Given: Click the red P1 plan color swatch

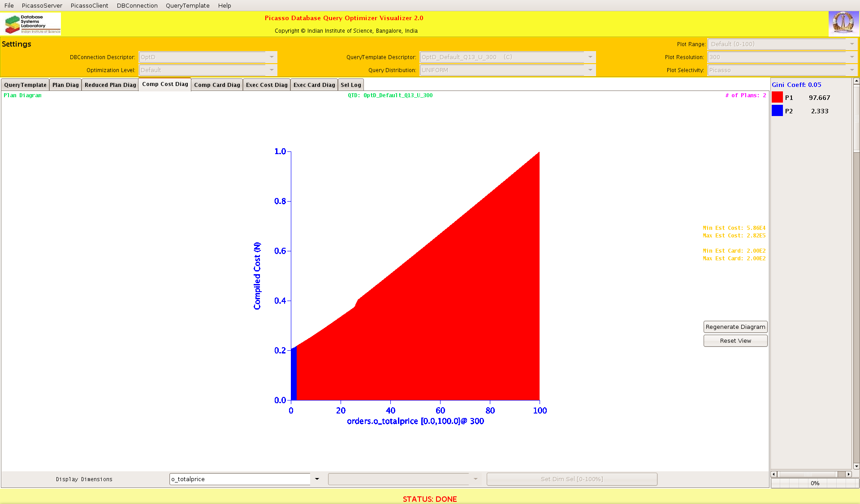Looking at the screenshot, I should coord(777,98).
